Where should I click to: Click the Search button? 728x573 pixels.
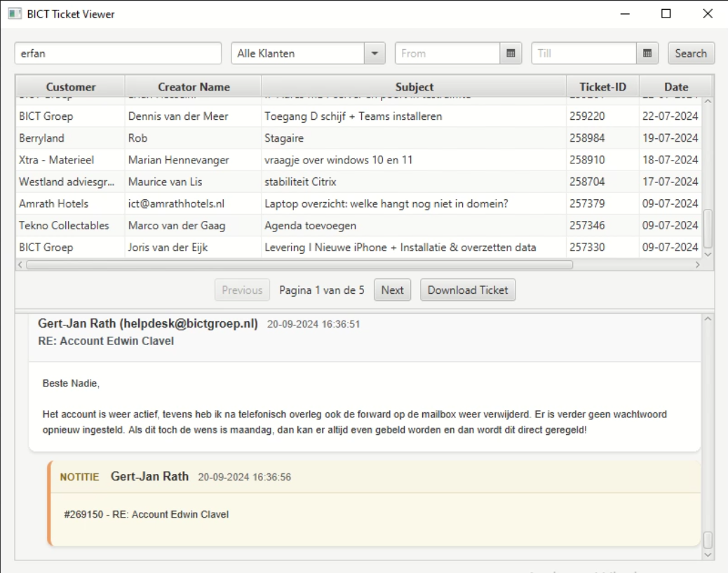(x=692, y=53)
